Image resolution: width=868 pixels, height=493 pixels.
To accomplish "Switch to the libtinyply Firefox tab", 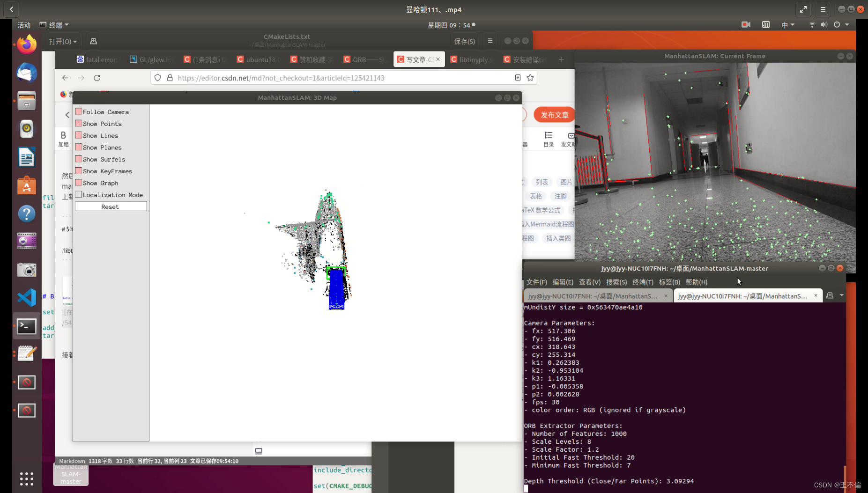I will [x=472, y=59].
